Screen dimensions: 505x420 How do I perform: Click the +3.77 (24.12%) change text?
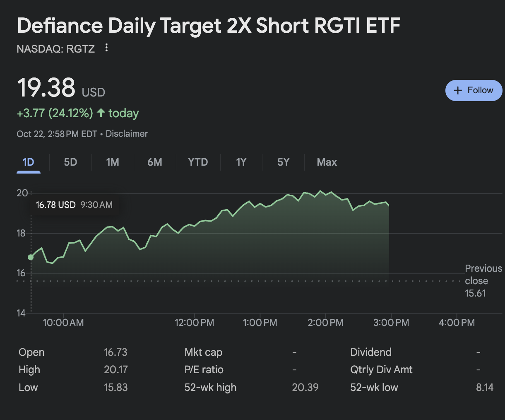pos(55,113)
